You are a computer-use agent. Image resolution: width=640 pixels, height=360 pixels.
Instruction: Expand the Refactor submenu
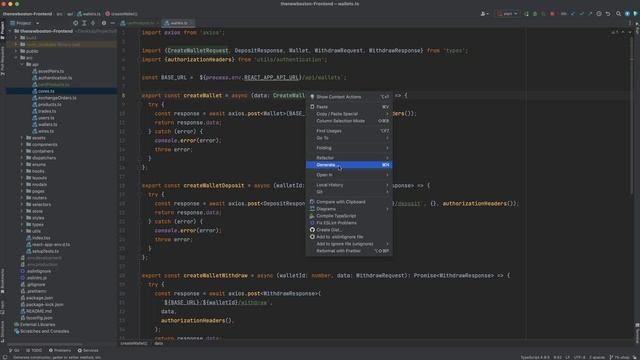(x=349, y=158)
